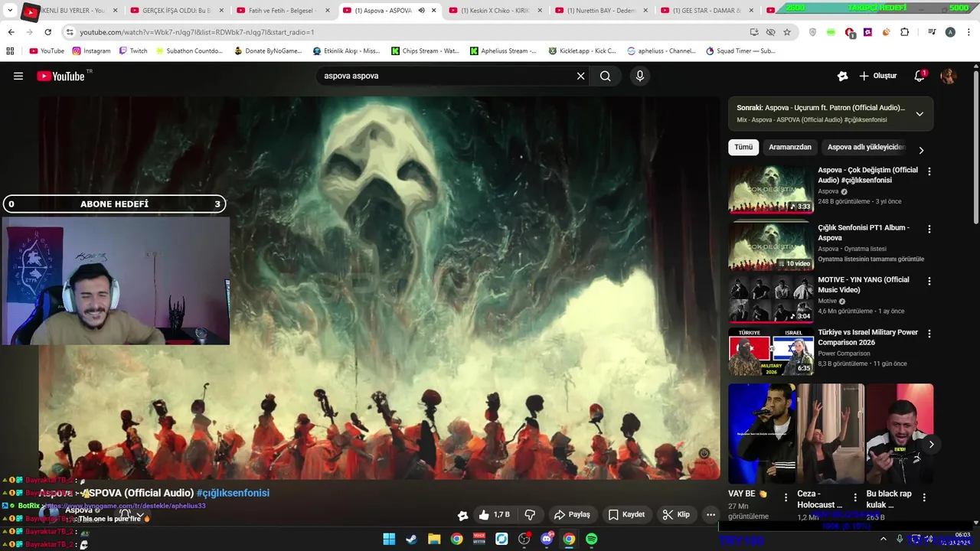Share video via Paylaş button
This screenshot has height=551, width=980.
[573, 515]
